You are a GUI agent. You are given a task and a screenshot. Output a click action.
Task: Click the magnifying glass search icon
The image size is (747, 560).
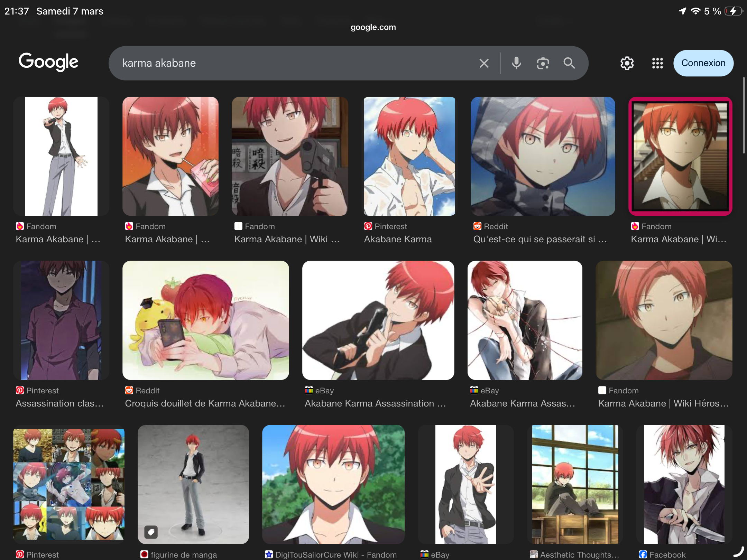tap(569, 63)
